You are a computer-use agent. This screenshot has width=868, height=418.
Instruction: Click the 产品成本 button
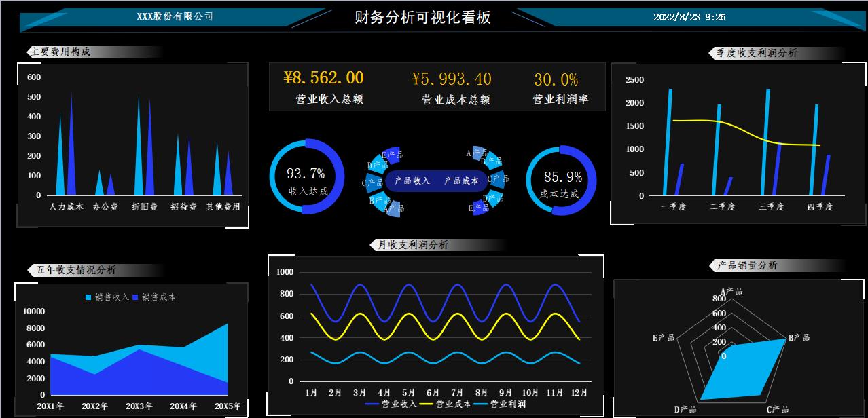point(461,181)
